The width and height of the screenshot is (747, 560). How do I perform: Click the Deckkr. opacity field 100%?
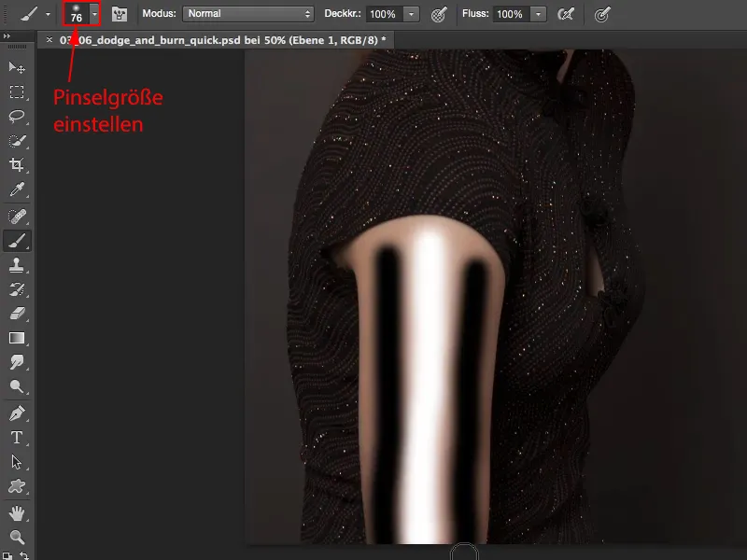pos(384,14)
